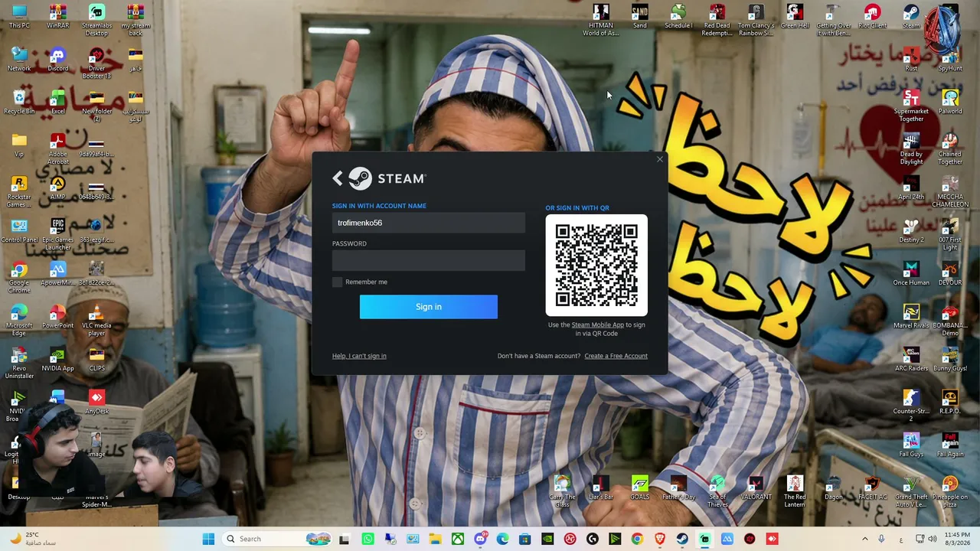The height and width of the screenshot is (551, 980).
Task: Click the Sign in button
Action: pyautogui.click(x=429, y=307)
